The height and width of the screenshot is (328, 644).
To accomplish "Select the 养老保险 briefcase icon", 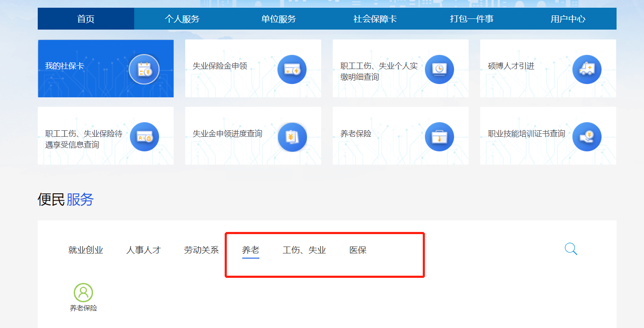I will click(x=439, y=136).
